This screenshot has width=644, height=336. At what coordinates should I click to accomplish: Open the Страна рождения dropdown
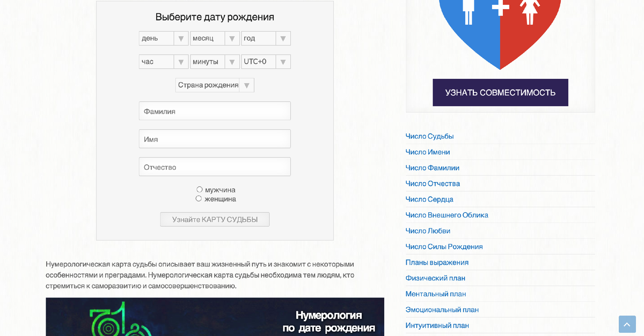pos(215,85)
